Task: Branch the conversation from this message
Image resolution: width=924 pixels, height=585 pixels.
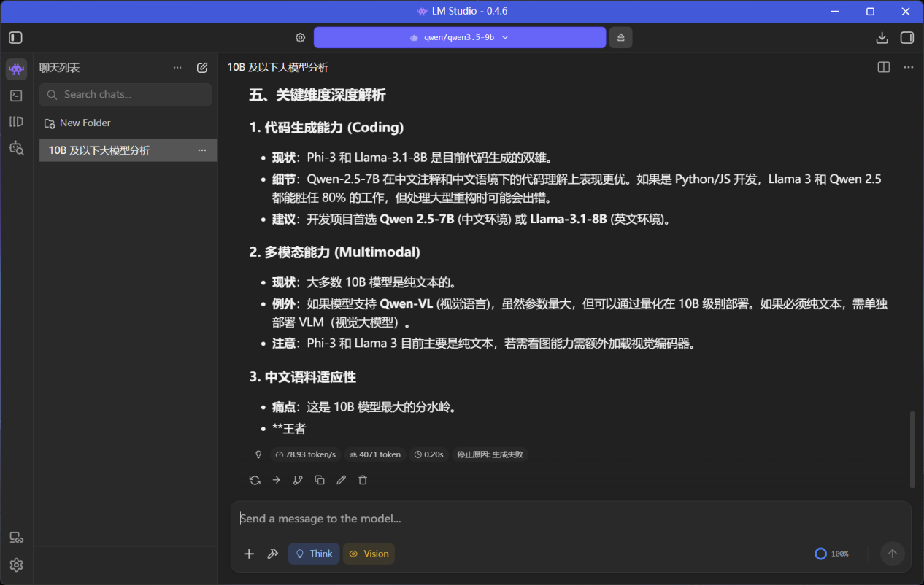Action: [x=298, y=480]
